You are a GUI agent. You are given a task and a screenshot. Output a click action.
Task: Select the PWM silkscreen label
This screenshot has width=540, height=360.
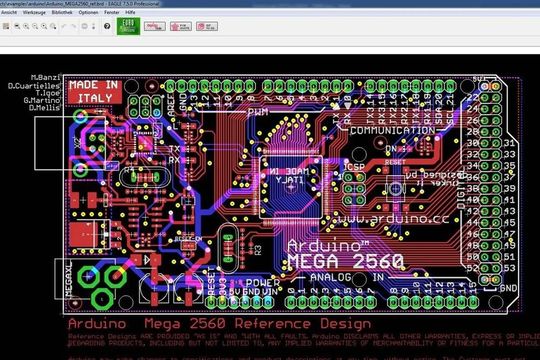coord(258,112)
